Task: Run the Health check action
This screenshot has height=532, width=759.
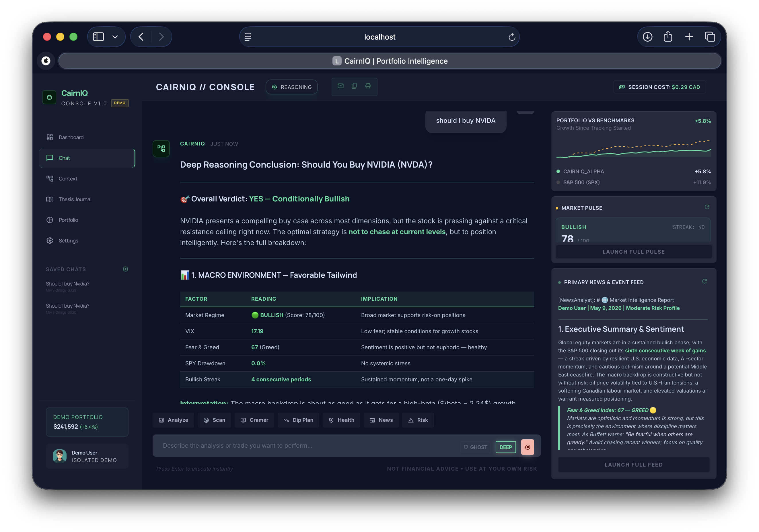Action: [341, 420]
